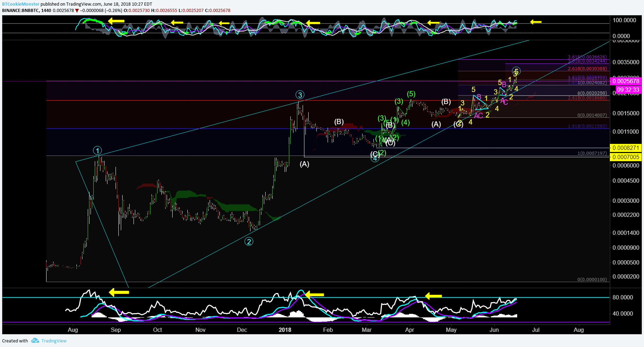The height and width of the screenshot is (347, 644).
Task: Click the Jun label on time axis
Action: (494, 330)
